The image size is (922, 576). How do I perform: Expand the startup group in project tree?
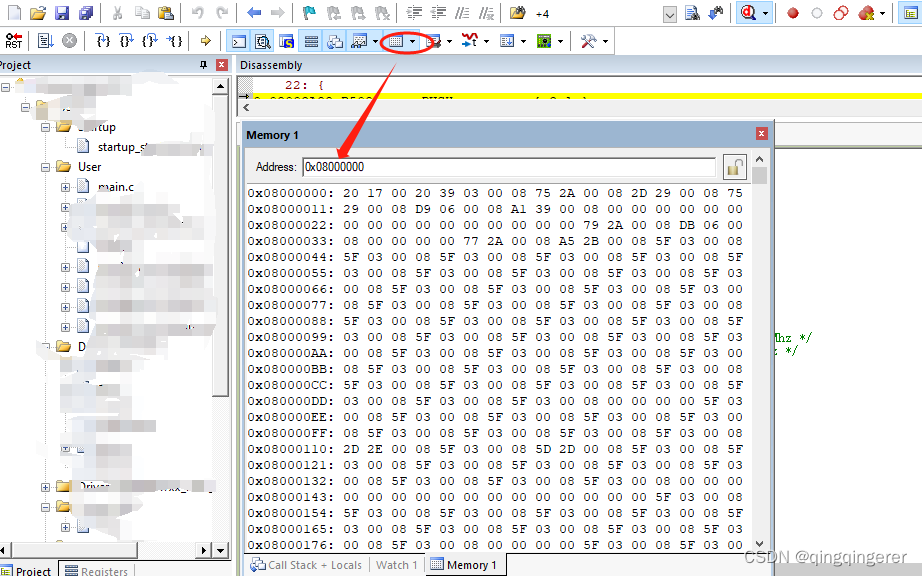point(47,127)
